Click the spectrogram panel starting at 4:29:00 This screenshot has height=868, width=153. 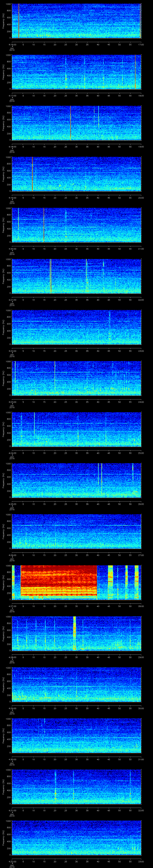(x=76, y=685)
